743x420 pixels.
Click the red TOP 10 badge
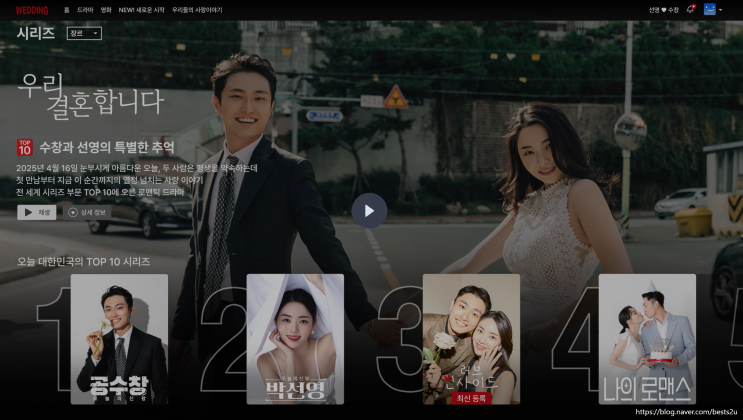(25, 147)
